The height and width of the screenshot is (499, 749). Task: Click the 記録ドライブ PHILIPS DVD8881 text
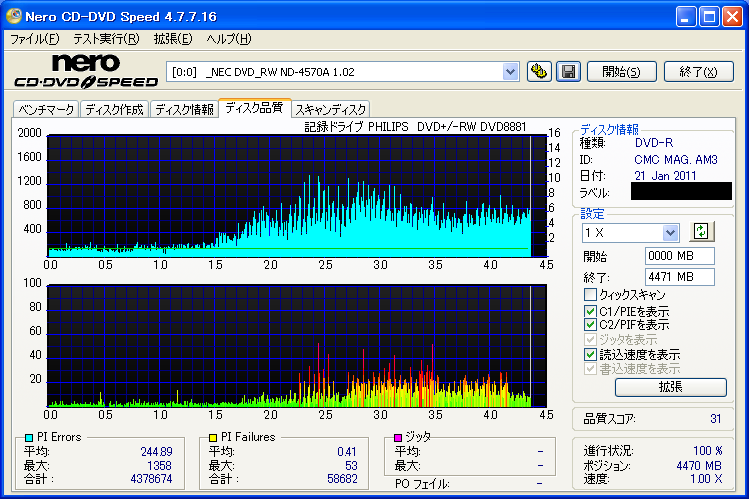click(415, 127)
